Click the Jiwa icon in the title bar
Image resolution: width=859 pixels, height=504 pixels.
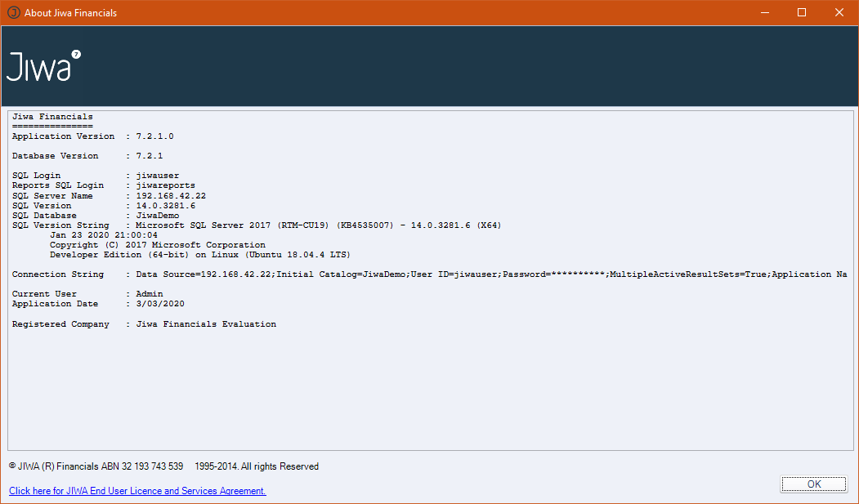(14, 12)
